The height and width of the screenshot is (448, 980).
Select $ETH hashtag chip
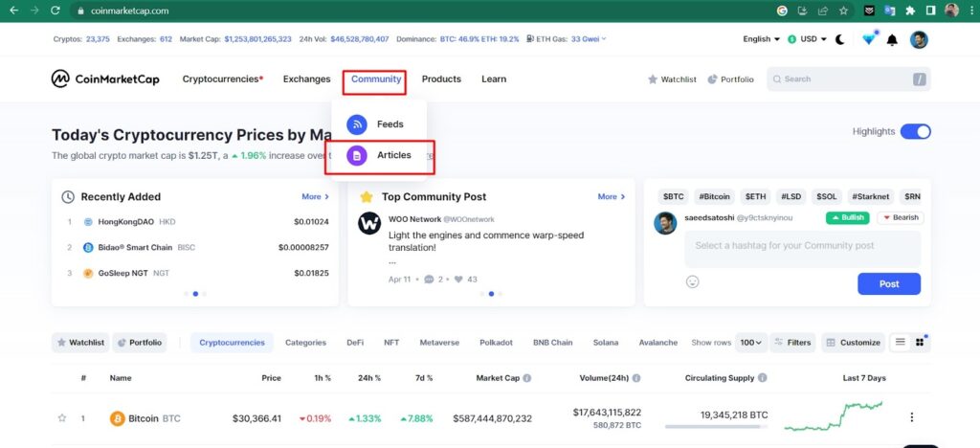coord(756,197)
